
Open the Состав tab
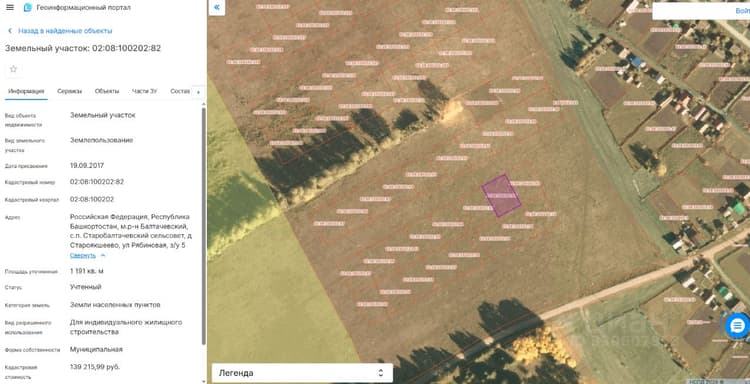coord(180,91)
